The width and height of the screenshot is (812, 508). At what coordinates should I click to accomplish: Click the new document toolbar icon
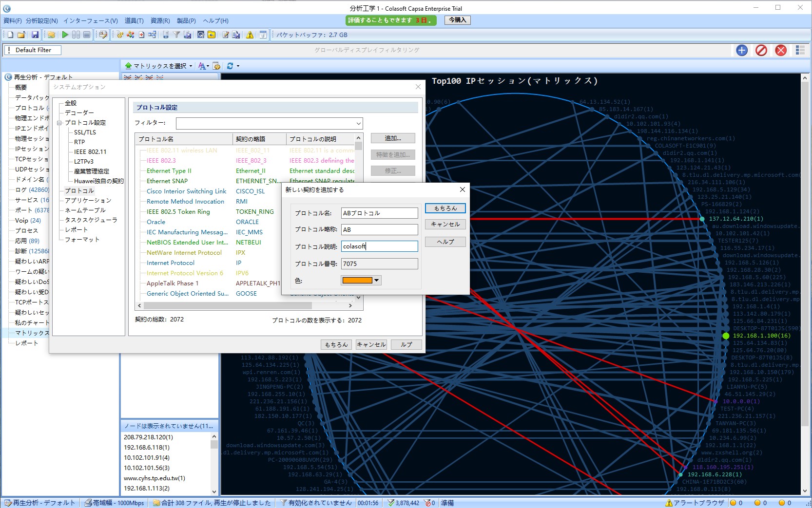pyautogui.click(x=10, y=35)
